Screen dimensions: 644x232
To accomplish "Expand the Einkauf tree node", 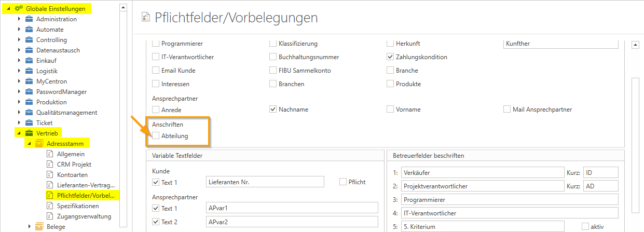I will (x=19, y=61).
